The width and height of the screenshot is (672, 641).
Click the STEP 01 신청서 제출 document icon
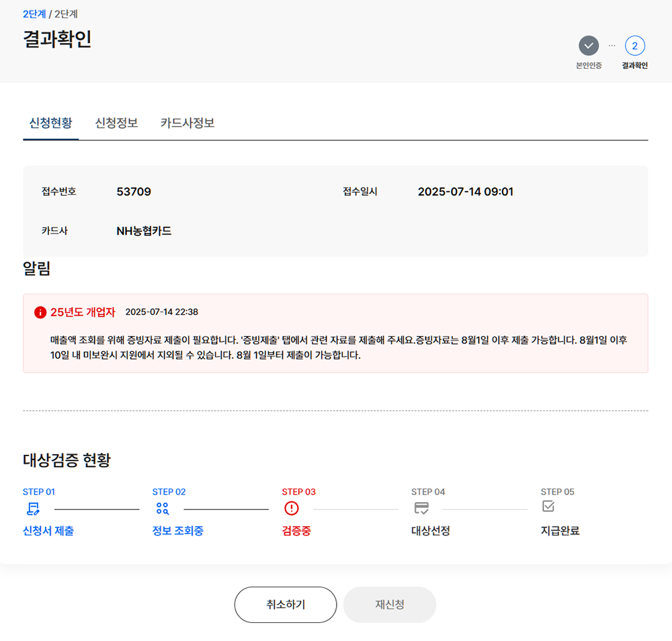pos(32,509)
